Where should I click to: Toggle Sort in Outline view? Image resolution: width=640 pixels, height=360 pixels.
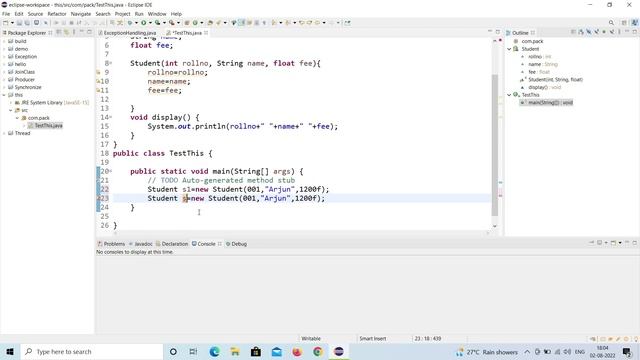tap(581, 32)
